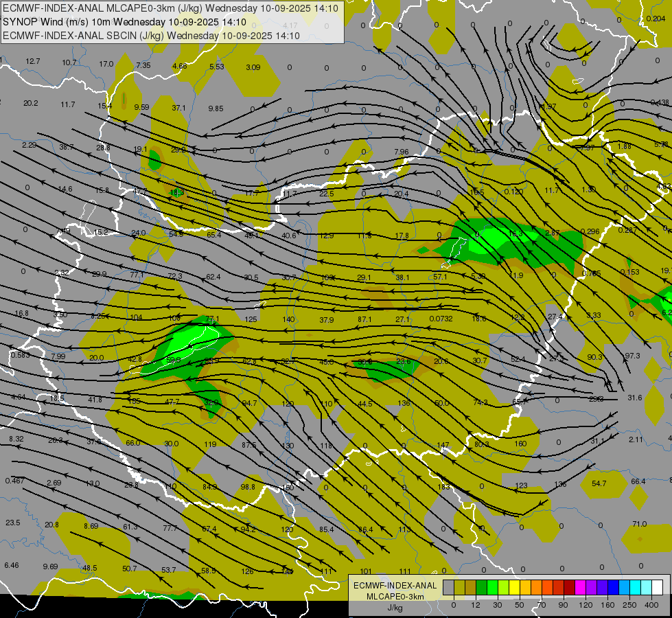Click the magenta legend swatch
672x618 pixels.
pyautogui.click(x=581, y=587)
